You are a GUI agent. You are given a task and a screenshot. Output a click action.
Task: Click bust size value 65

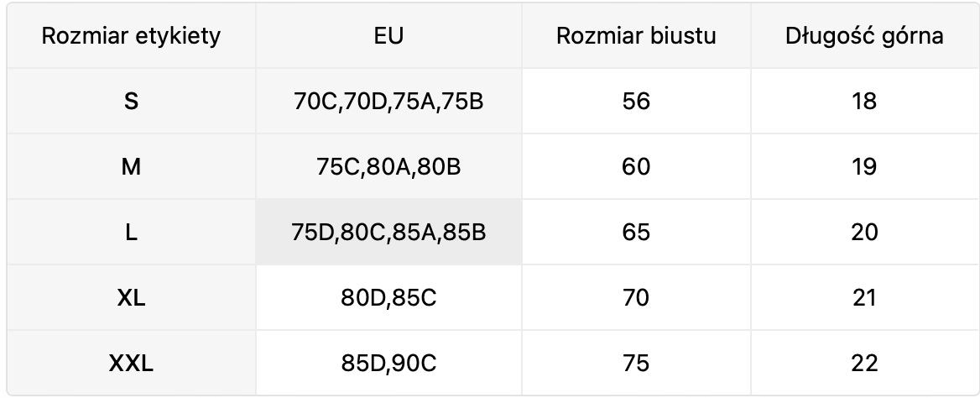pyautogui.click(x=636, y=233)
